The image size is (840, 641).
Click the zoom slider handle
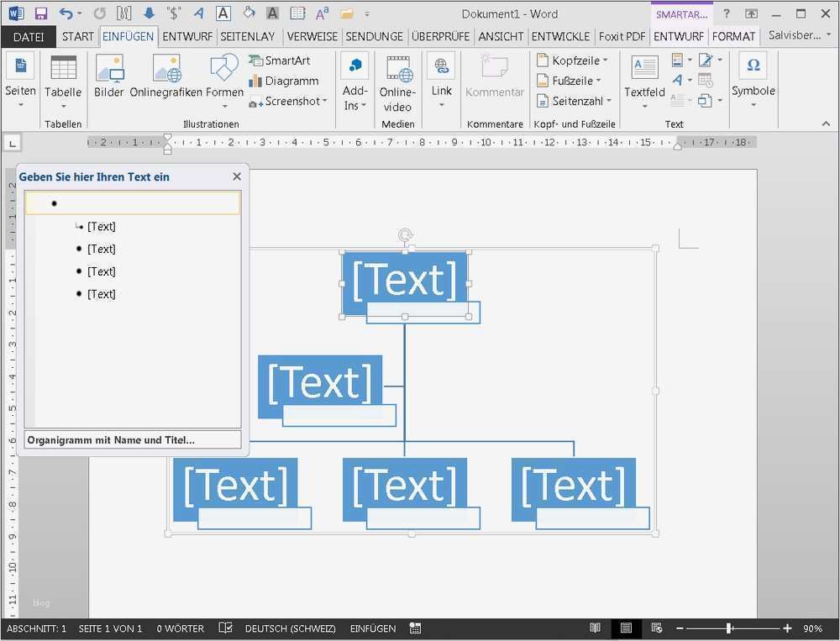728,628
